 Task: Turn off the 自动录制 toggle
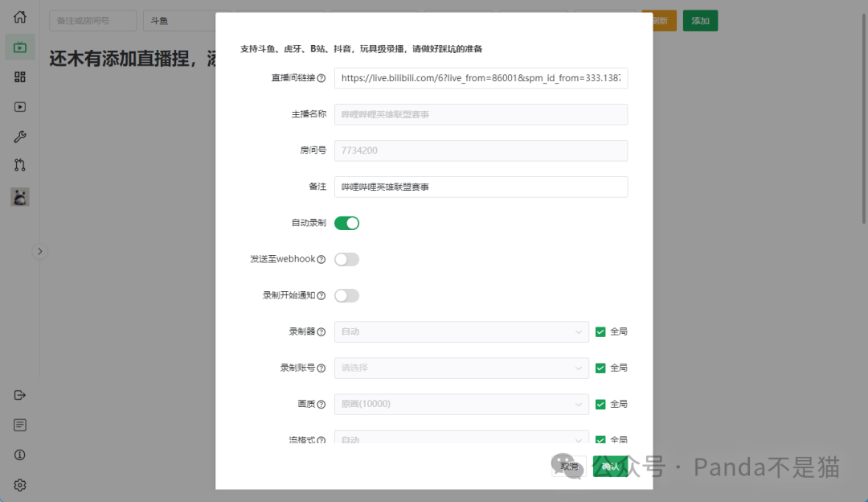346,223
